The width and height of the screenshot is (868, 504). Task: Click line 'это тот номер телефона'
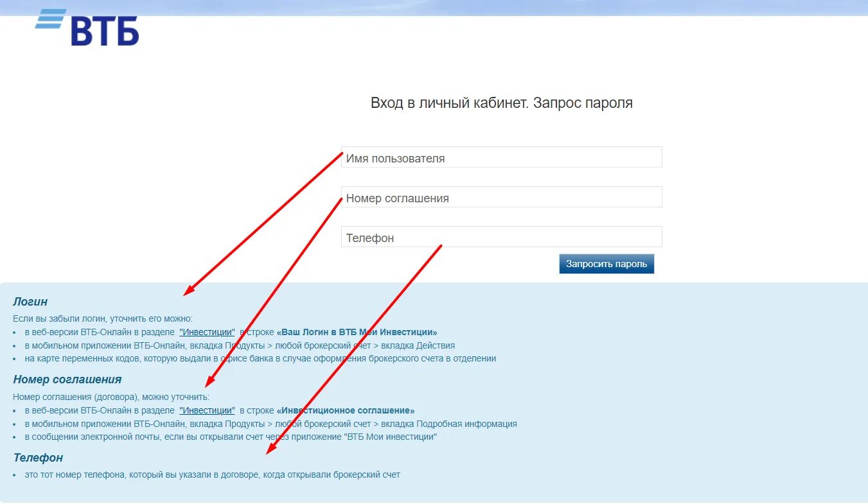tap(212, 474)
